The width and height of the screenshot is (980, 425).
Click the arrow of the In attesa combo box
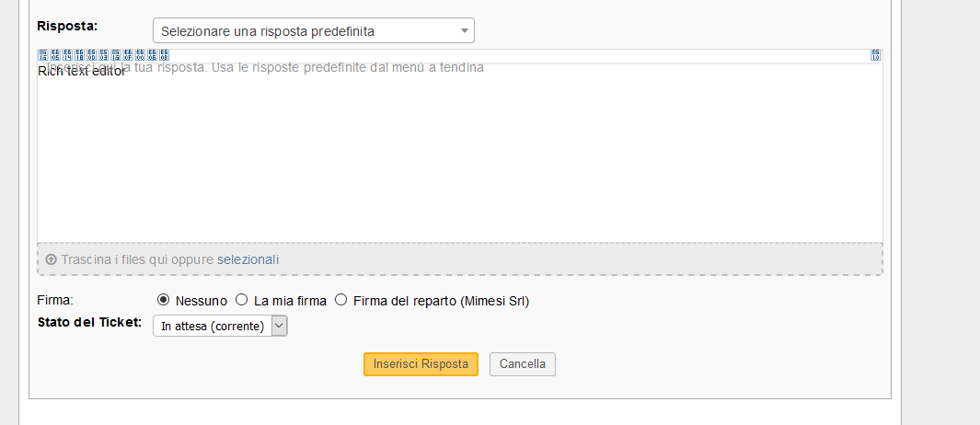tap(280, 326)
